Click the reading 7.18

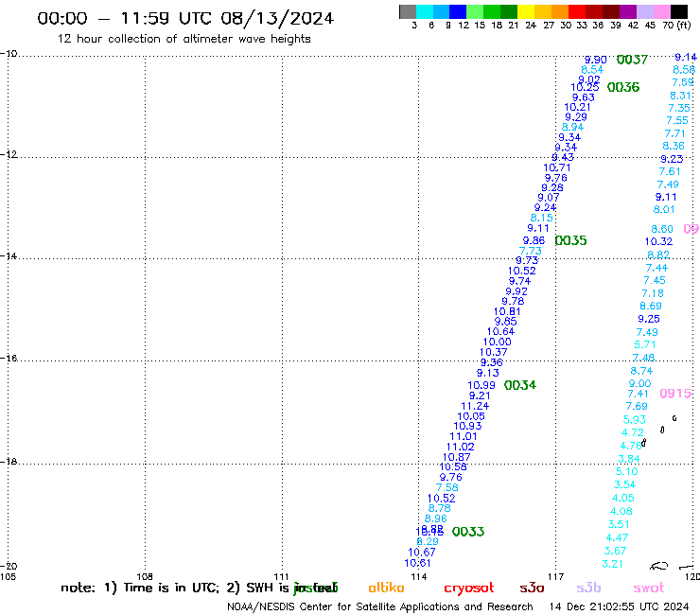pyautogui.click(x=653, y=293)
